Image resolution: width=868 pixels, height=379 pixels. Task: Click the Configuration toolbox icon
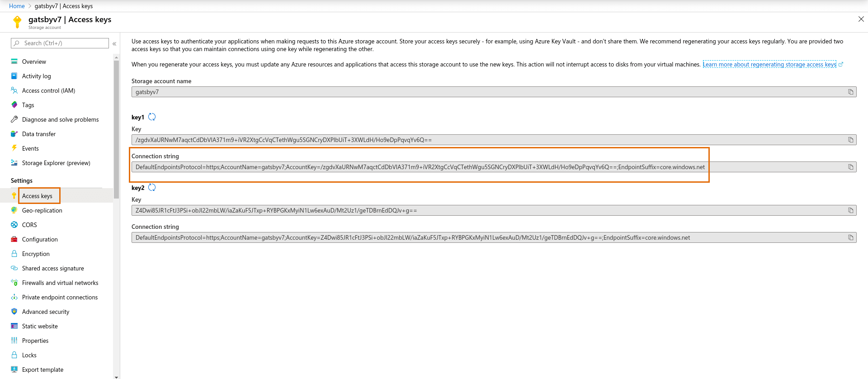click(x=14, y=239)
